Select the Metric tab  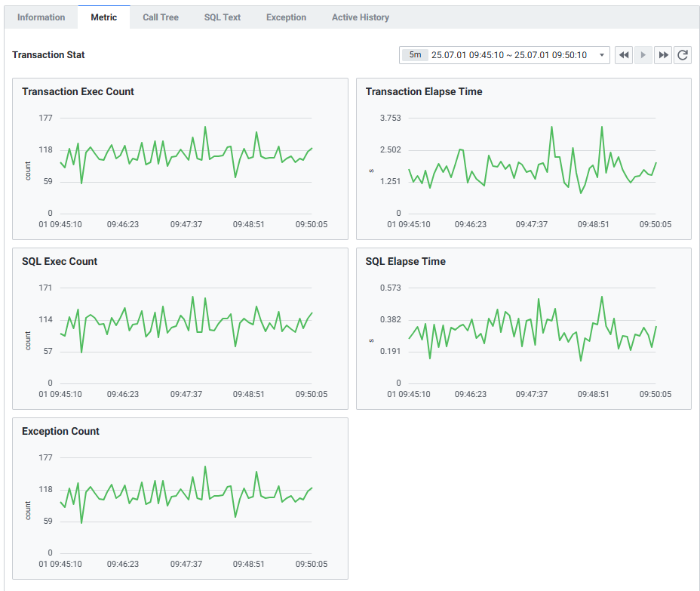tap(104, 17)
